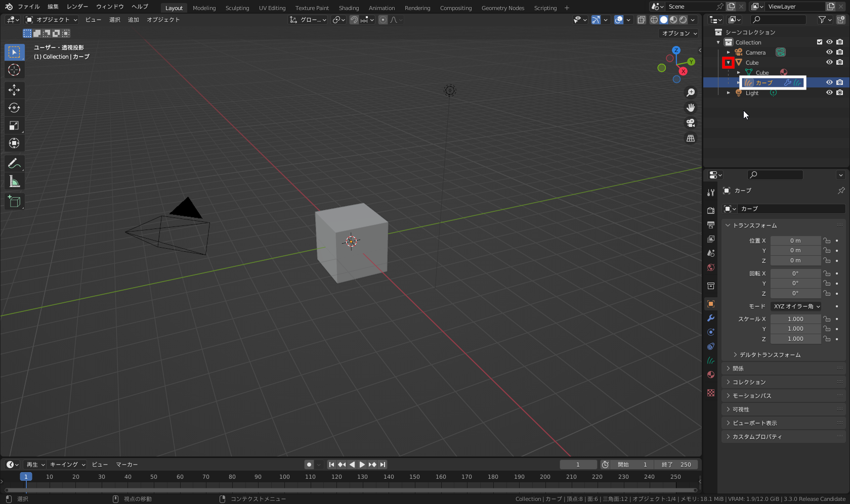Open the キーイング menu in timeline
The height and width of the screenshot is (504, 850).
coord(67,465)
